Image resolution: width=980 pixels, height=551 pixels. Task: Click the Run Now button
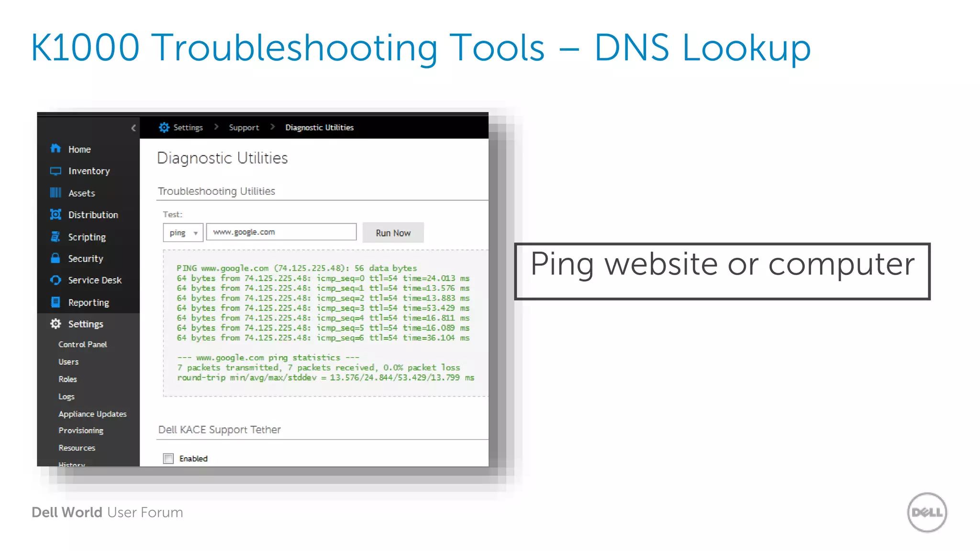393,232
